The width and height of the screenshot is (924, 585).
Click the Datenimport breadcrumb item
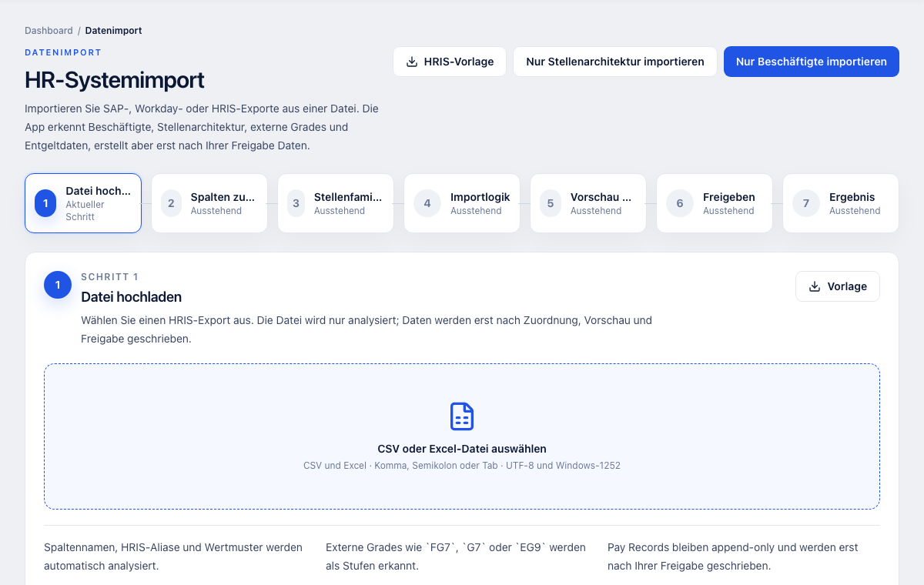click(x=113, y=31)
